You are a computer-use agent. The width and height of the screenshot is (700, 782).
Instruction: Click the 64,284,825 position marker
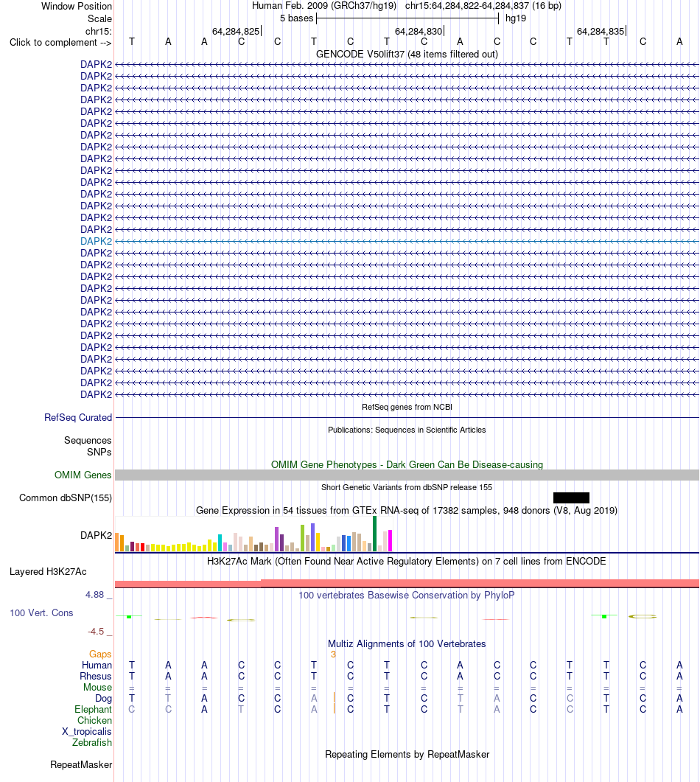pos(236,32)
